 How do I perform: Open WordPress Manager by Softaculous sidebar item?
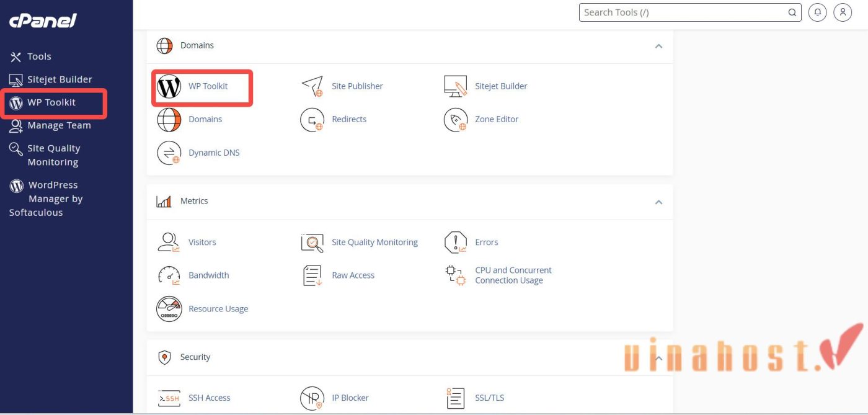click(x=46, y=199)
